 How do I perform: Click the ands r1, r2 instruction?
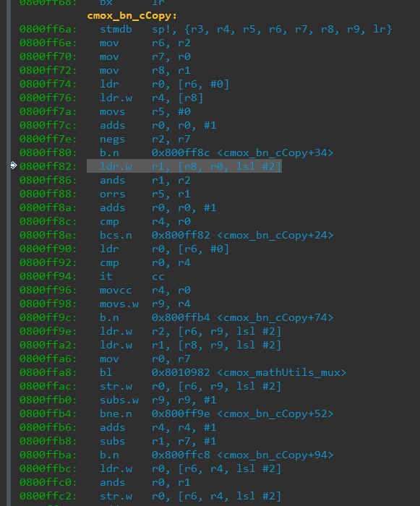(x=145, y=180)
